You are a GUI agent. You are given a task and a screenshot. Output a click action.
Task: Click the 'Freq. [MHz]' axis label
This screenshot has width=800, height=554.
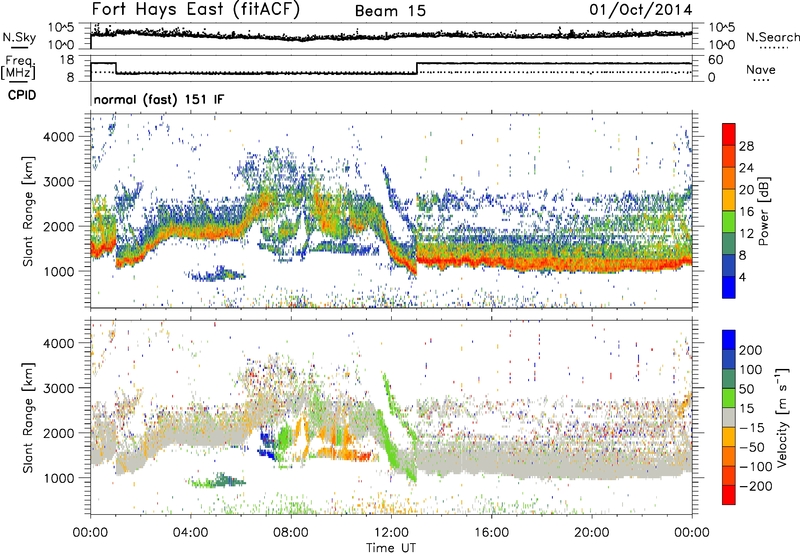click(18, 68)
